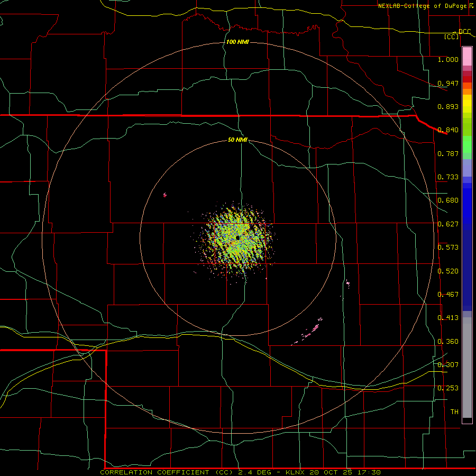Image resolution: width=476 pixels, height=476 pixels.
Task: Click the 1.000 value on color scale
Action: 448,60
